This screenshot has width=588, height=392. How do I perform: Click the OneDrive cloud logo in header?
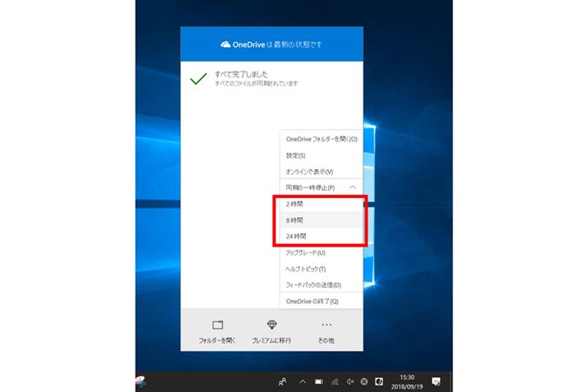click(225, 44)
